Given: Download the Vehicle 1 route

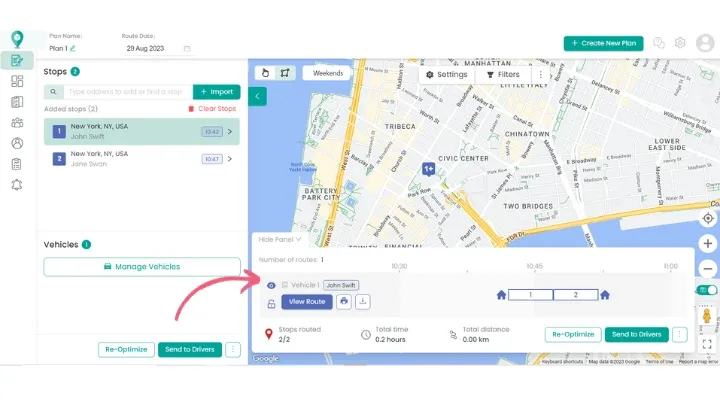Looking at the screenshot, I should [363, 302].
